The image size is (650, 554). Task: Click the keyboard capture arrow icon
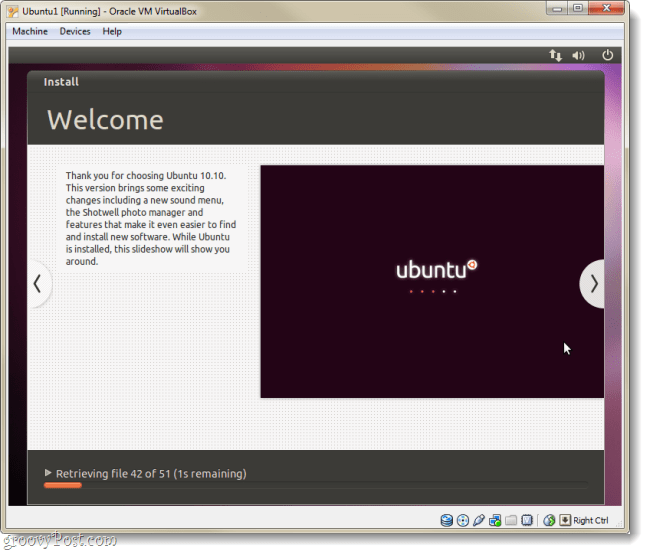pos(565,520)
